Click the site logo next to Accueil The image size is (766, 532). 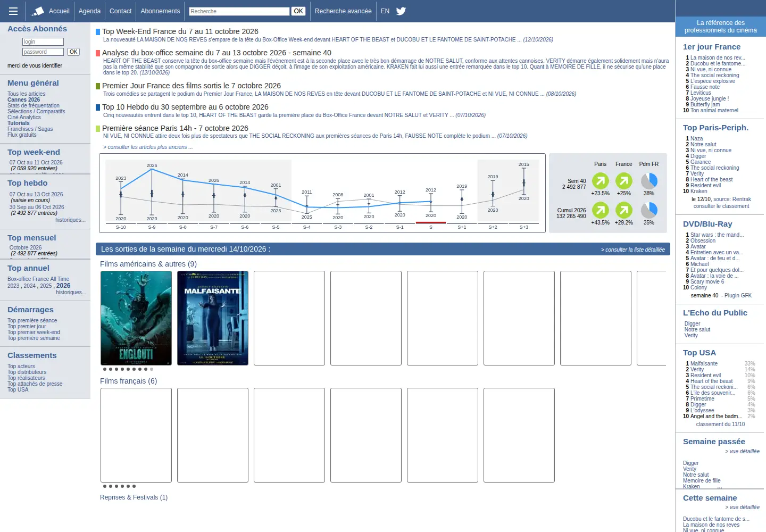(x=38, y=11)
